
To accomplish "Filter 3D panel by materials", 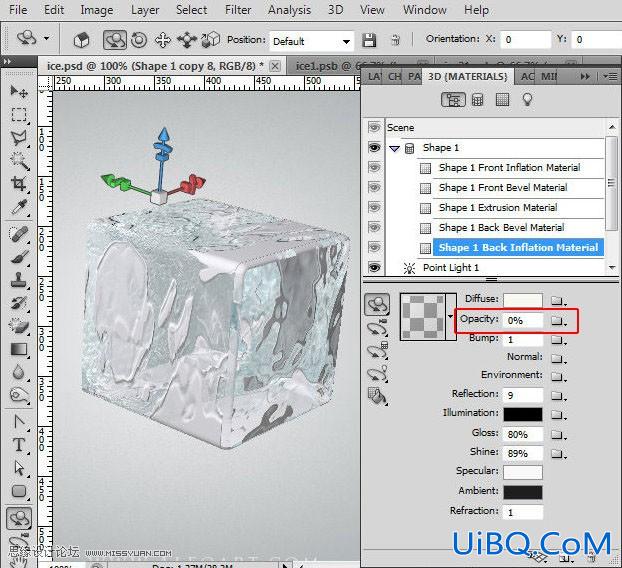I will 502,100.
